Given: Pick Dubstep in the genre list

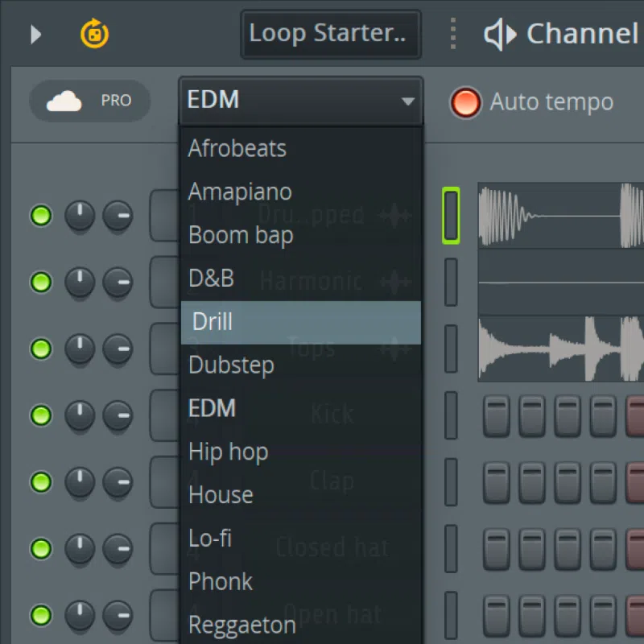Looking at the screenshot, I should pyautogui.click(x=300, y=365).
